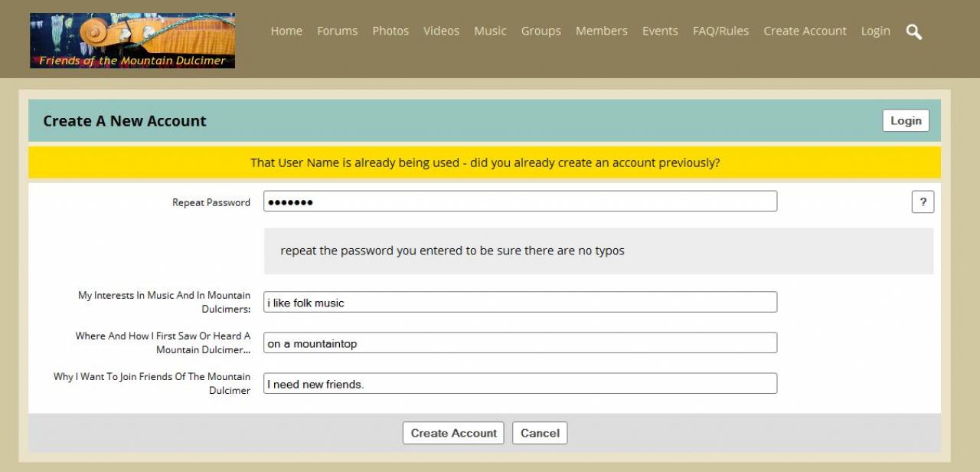Read the FAQ/Rules page

coord(720,31)
